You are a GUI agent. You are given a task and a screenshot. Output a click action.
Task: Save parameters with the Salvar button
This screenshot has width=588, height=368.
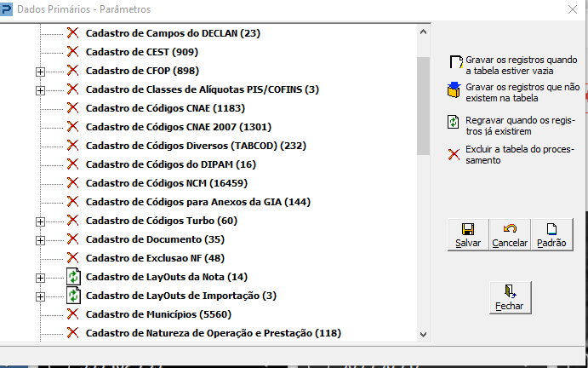click(x=468, y=235)
